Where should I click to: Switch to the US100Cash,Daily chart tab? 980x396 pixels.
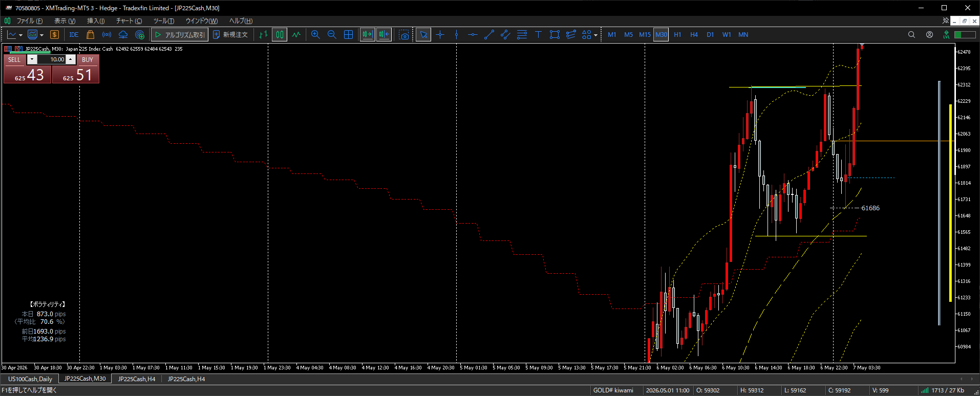tap(30, 379)
